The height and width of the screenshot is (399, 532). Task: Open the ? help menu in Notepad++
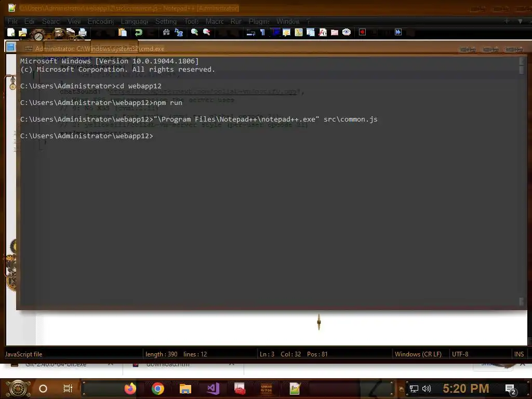(308, 21)
